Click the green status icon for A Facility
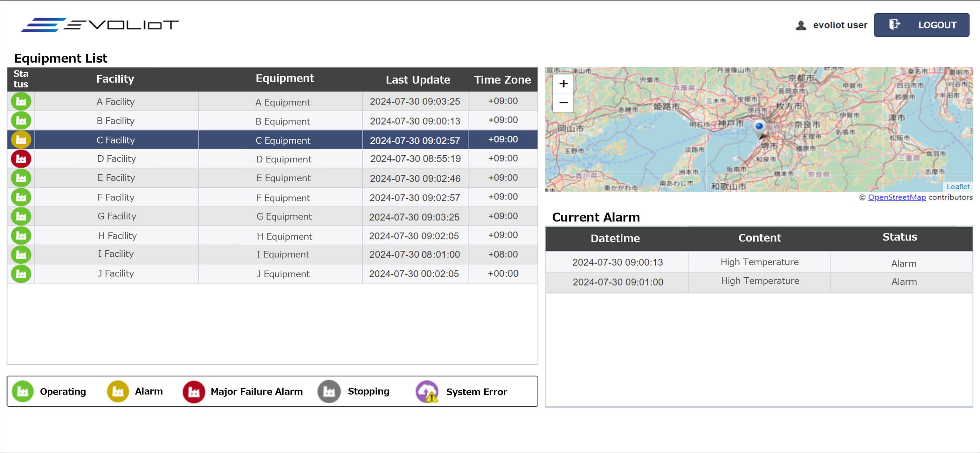The image size is (980, 453). coord(21,101)
